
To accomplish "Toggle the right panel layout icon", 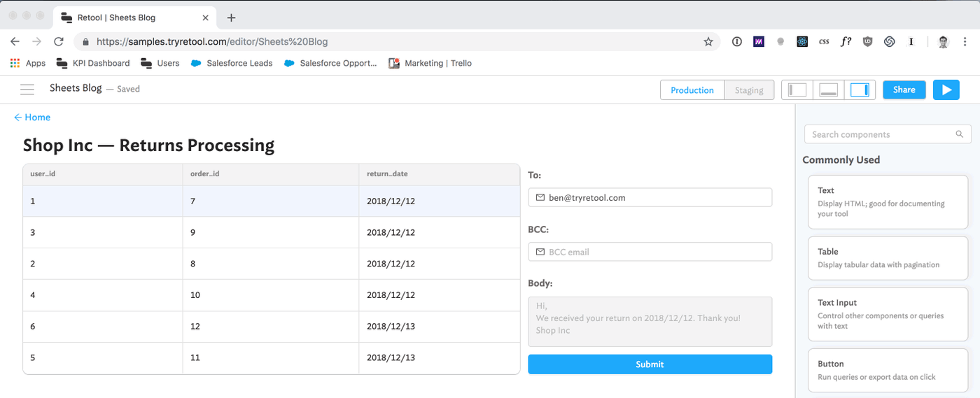I will point(860,90).
